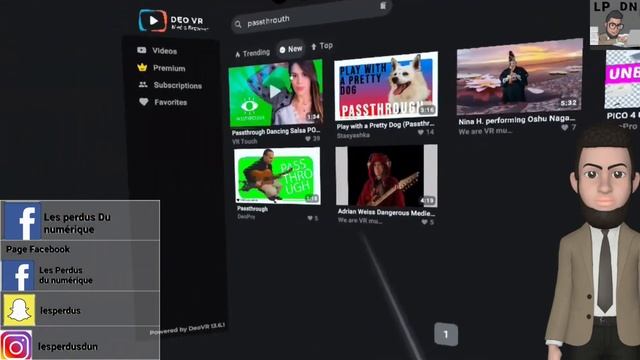This screenshot has height=360, width=640.
Task: Open We are VR mu channel under Adrian Weiss
Action: (360, 221)
